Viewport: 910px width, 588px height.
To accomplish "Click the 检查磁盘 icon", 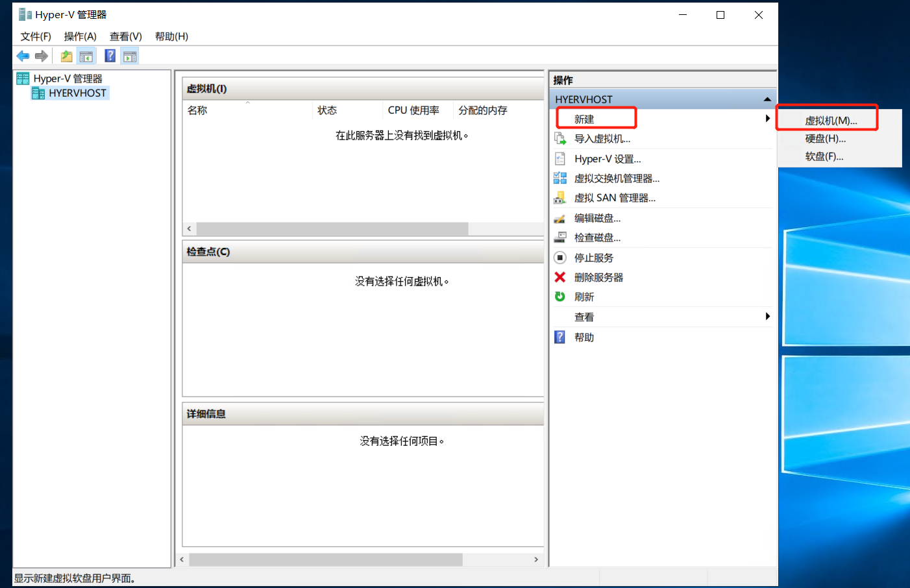I will coord(560,237).
